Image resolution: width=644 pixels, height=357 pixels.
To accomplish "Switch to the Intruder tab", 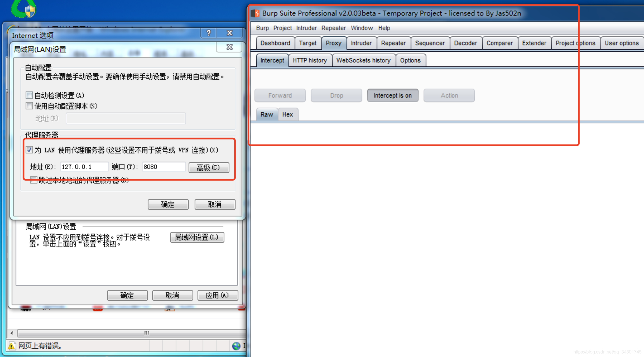I will (x=361, y=43).
